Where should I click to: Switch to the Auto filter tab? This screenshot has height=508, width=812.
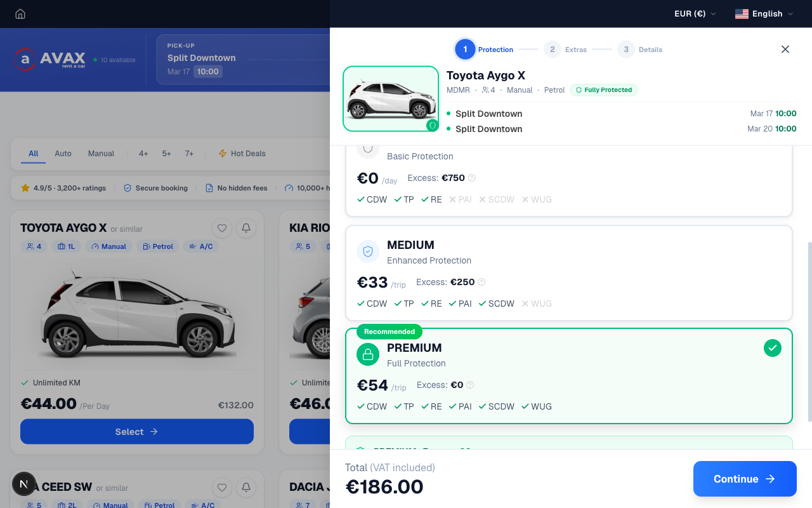click(63, 154)
